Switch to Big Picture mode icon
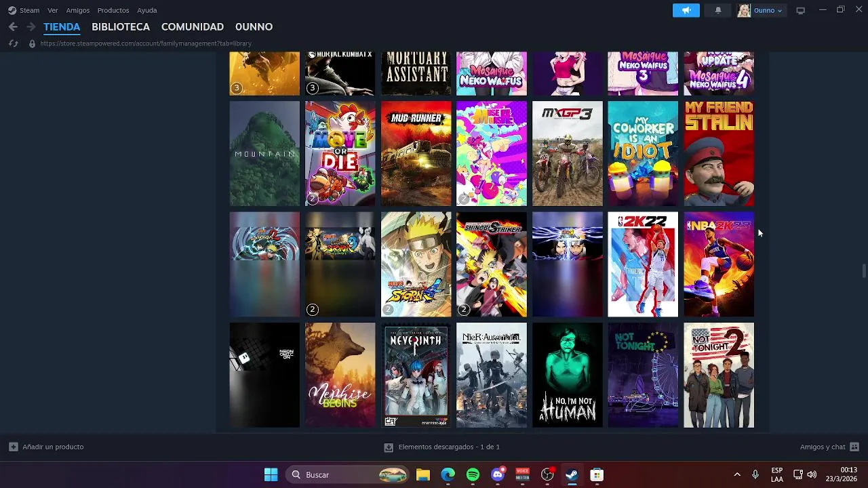Viewport: 868px width, 488px height. (800, 10)
